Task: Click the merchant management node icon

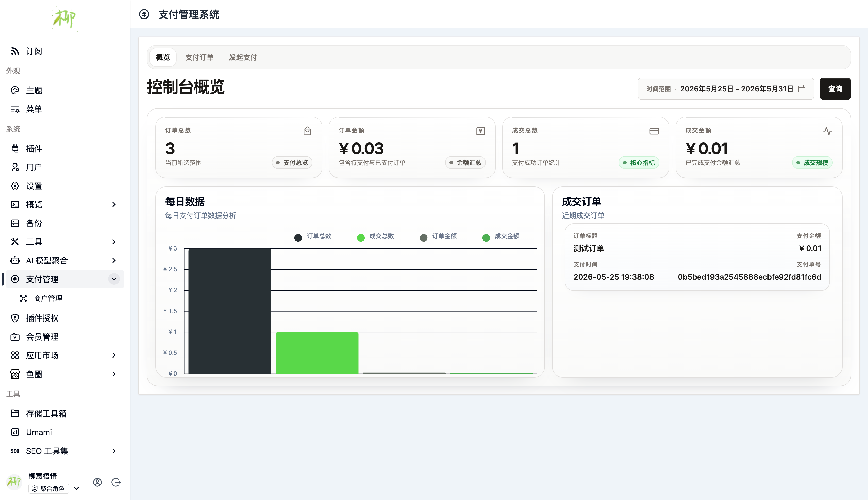Action: 23,298
